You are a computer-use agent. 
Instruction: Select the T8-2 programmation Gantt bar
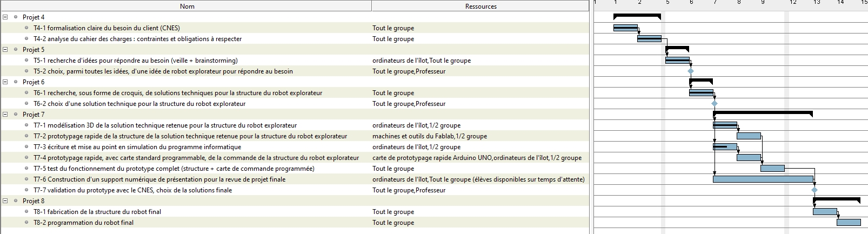[849, 222]
